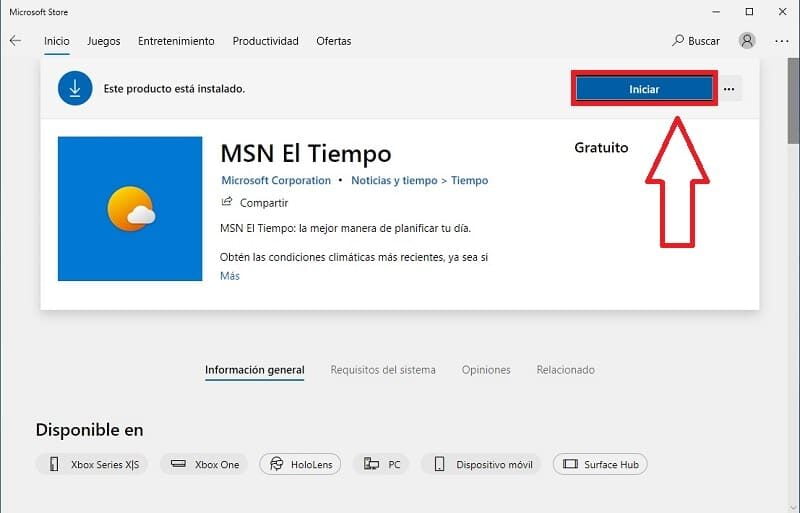Open the Buscar search

(x=696, y=41)
